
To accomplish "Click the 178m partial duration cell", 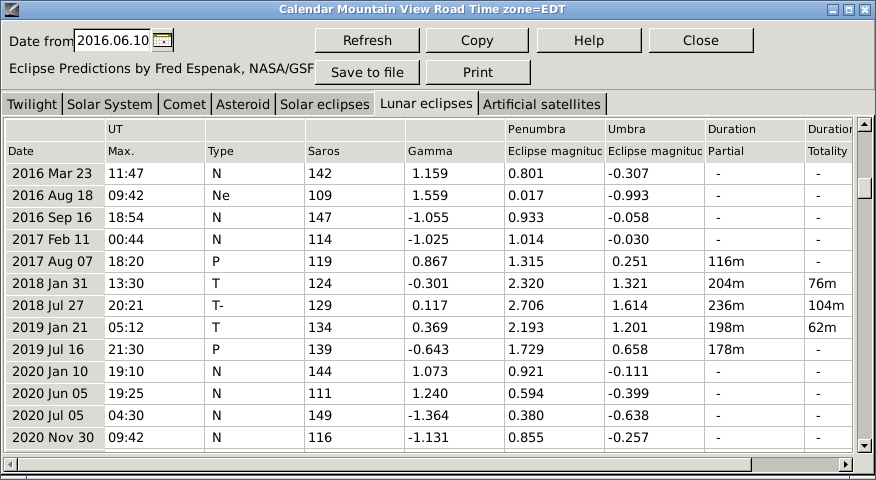I will (x=755, y=350).
